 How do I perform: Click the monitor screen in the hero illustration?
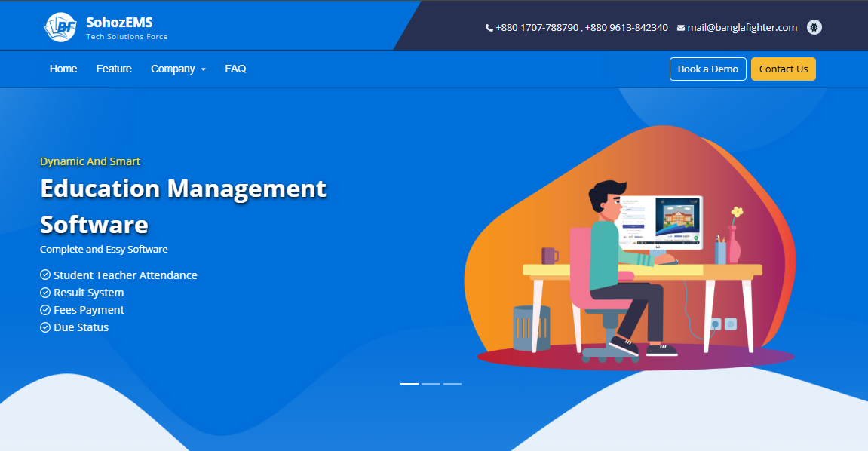[x=661, y=222]
